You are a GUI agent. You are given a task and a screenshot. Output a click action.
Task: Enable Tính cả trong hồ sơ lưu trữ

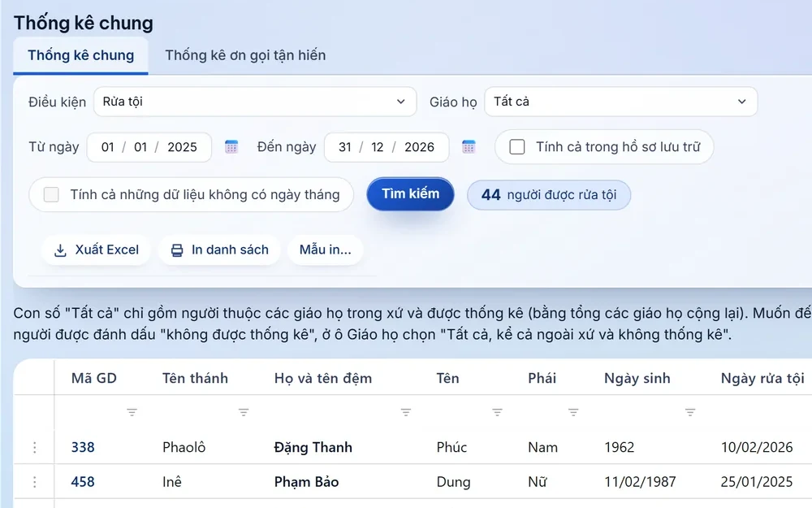pyautogui.click(x=516, y=146)
